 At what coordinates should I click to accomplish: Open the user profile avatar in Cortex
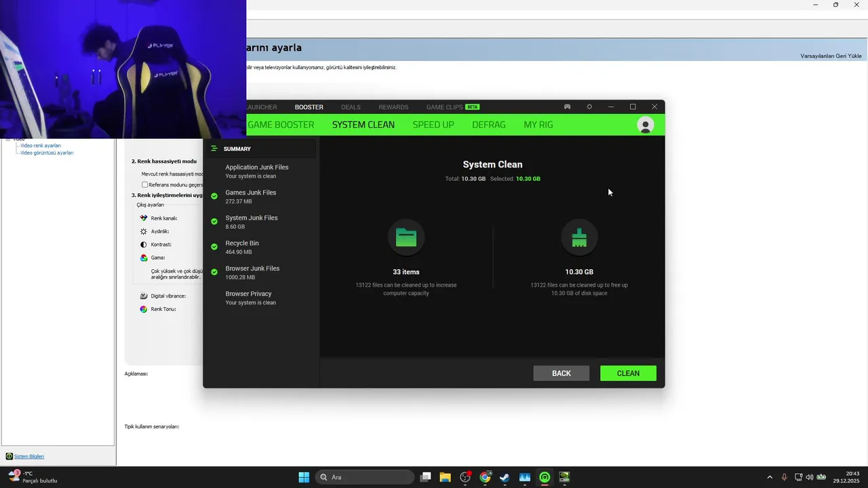[645, 125]
